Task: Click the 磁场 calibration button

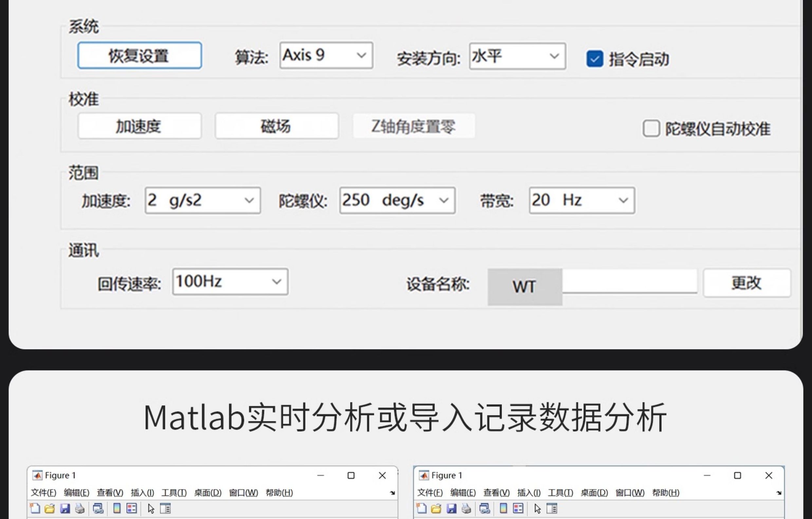Action: pyautogui.click(x=277, y=126)
